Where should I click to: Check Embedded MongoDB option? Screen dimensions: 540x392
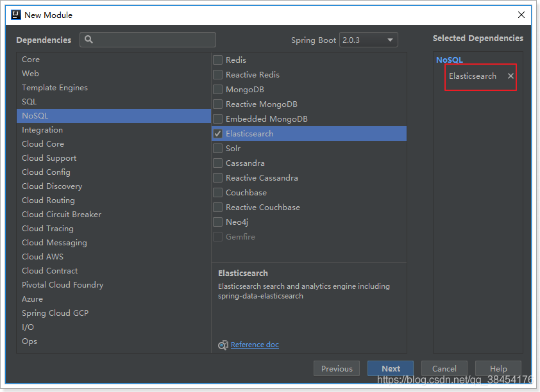[217, 119]
